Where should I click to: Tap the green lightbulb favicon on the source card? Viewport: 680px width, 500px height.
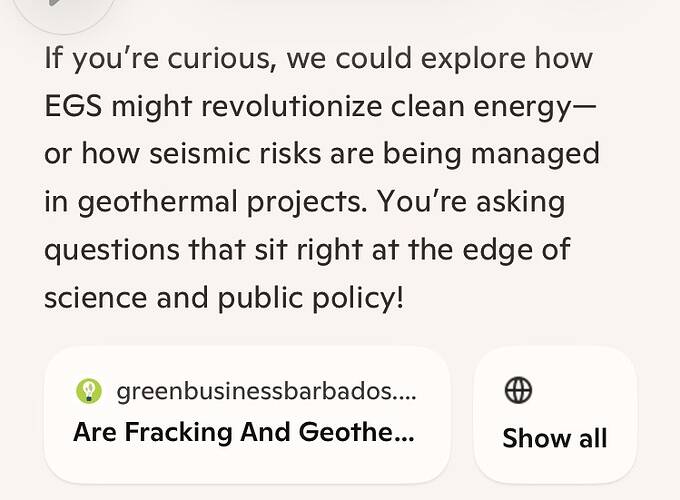89,391
